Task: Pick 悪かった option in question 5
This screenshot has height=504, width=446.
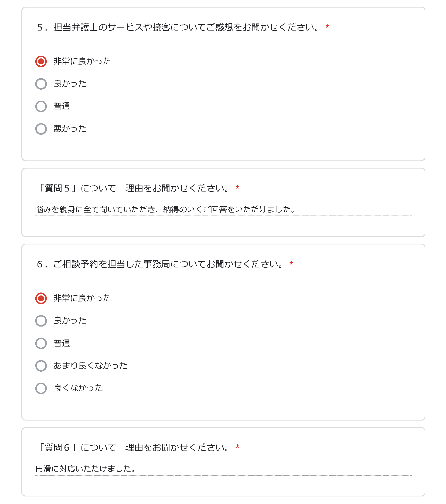Action: coord(41,129)
